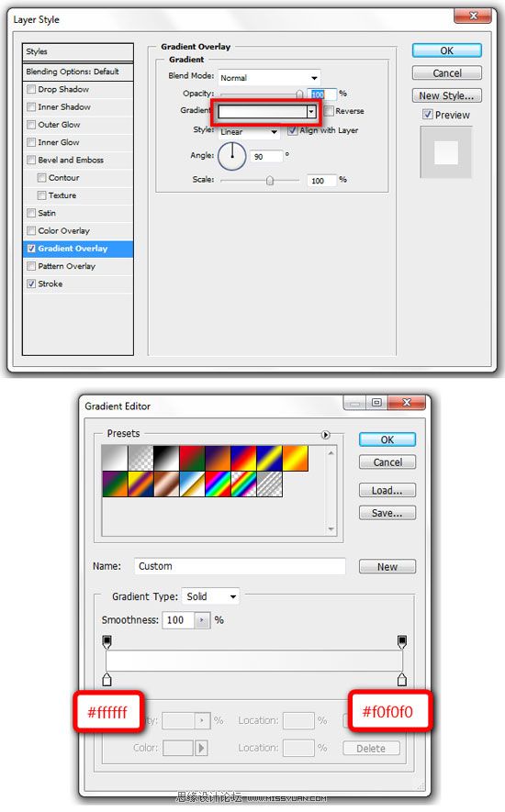
Task: Uncheck the Stroke checkbox
Action: 31,284
